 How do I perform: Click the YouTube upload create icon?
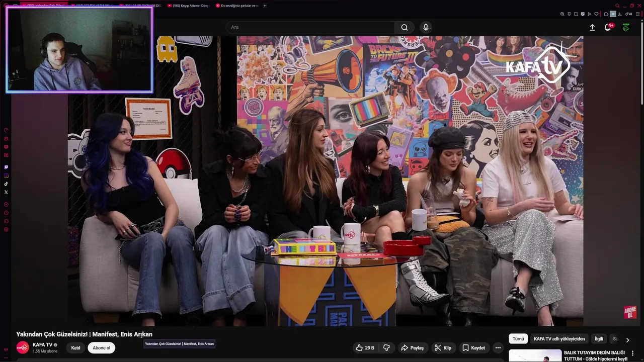tap(592, 28)
